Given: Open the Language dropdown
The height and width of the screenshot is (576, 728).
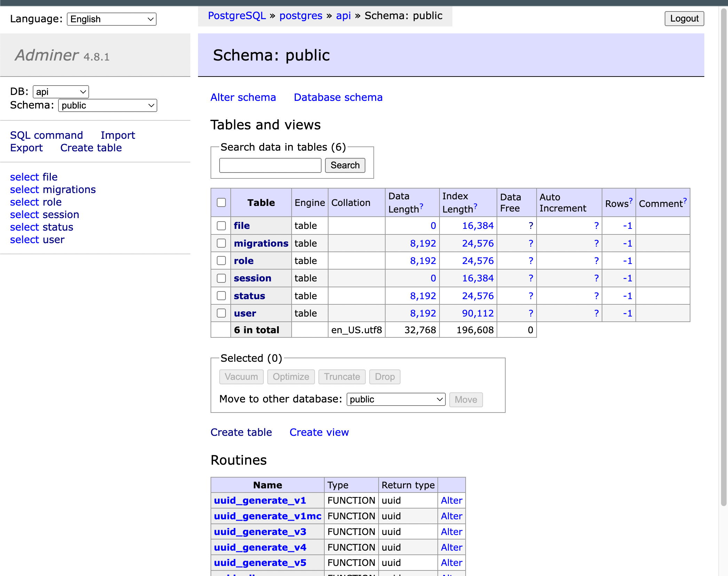Looking at the screenshot, I should click(x=111, y=19).
